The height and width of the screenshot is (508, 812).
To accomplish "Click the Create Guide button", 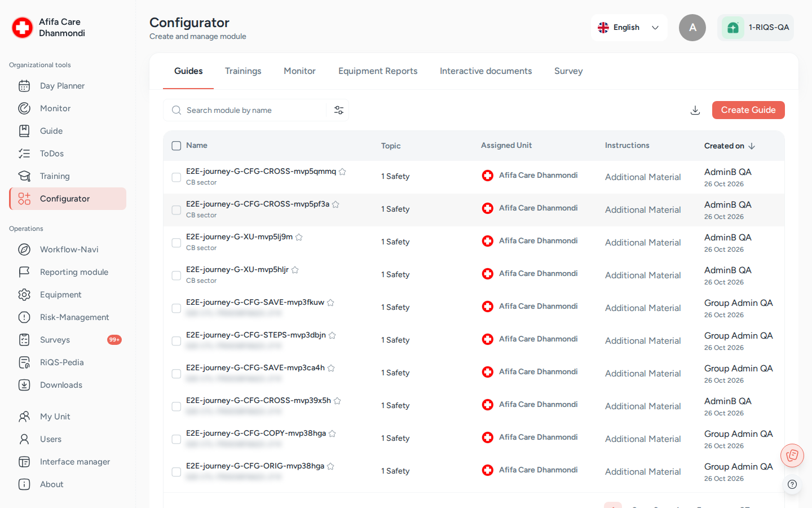I will [748, 110].
